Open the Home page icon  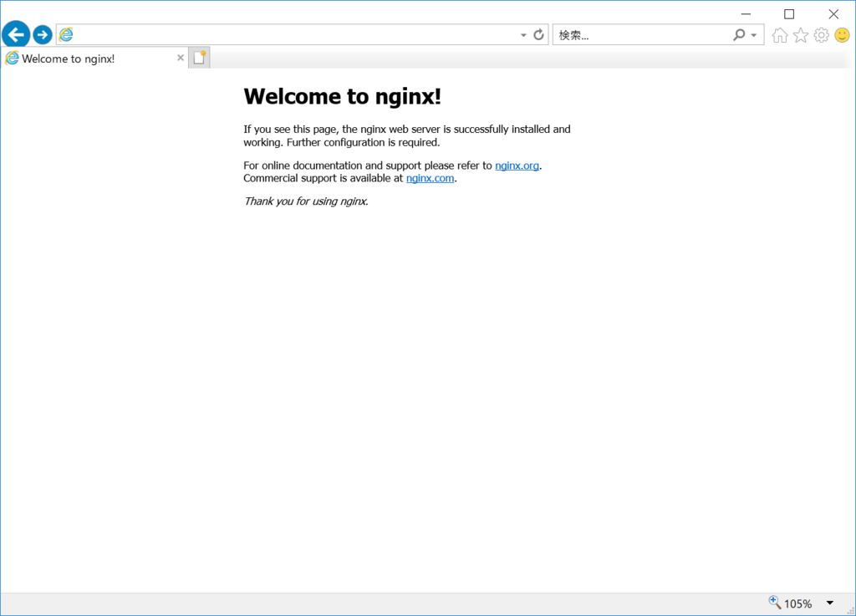tap(780, 35)
